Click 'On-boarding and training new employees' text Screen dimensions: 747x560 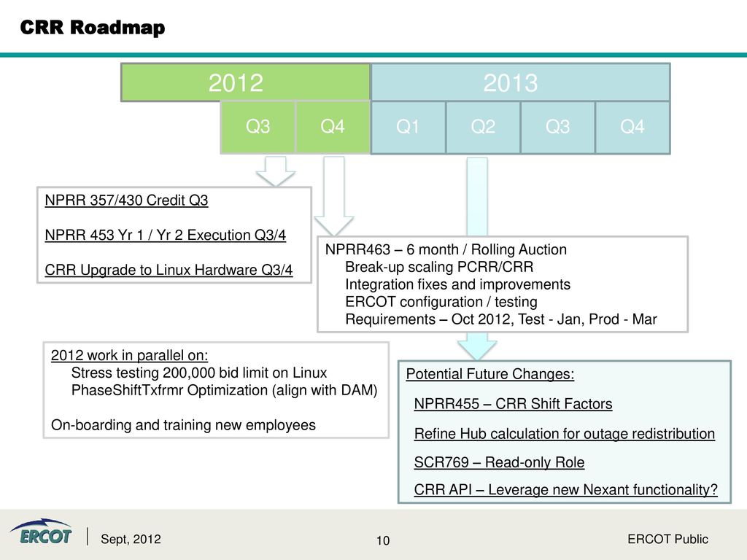click(x=183, y=425)
